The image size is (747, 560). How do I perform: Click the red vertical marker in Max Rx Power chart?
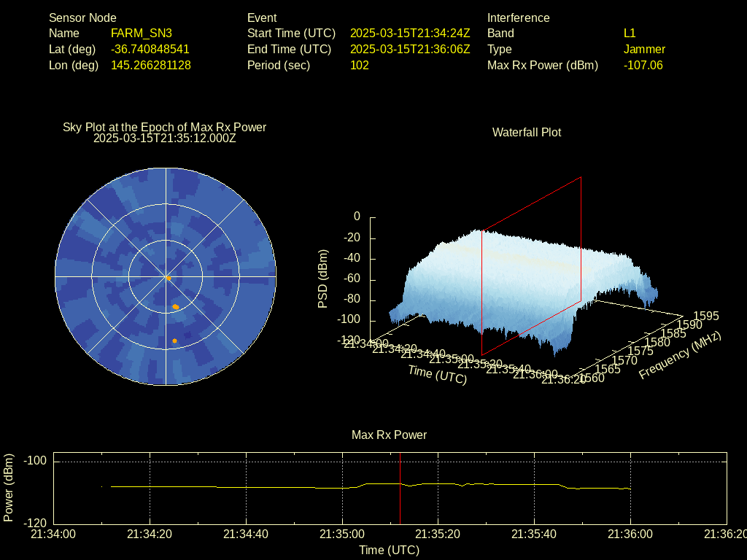(400, 488)
